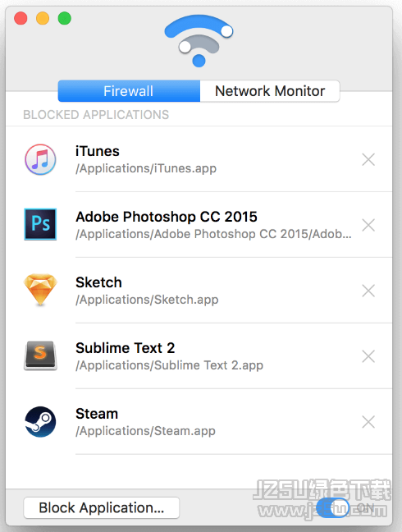Click the iTunes app icon
Image resolution: width=402 pixels, height=532 pixels.
40,159
